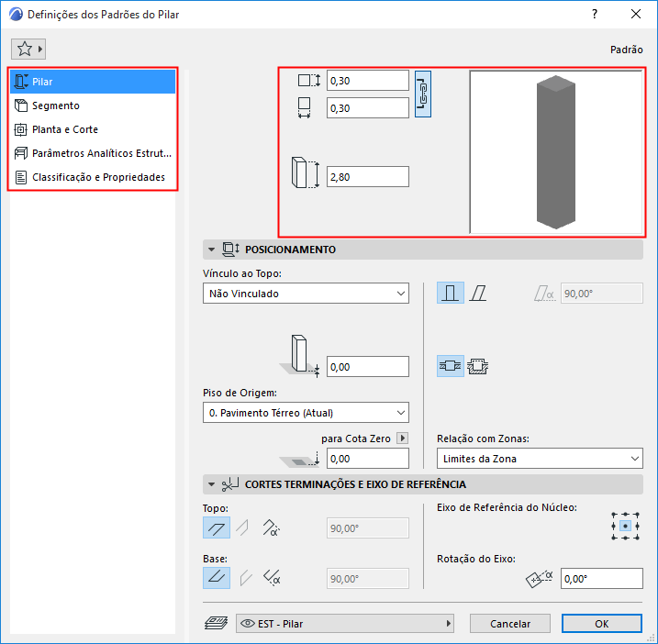Select the horizontal base cut option
The width and height of the screenshot is (658, 644).
point(217,578)
